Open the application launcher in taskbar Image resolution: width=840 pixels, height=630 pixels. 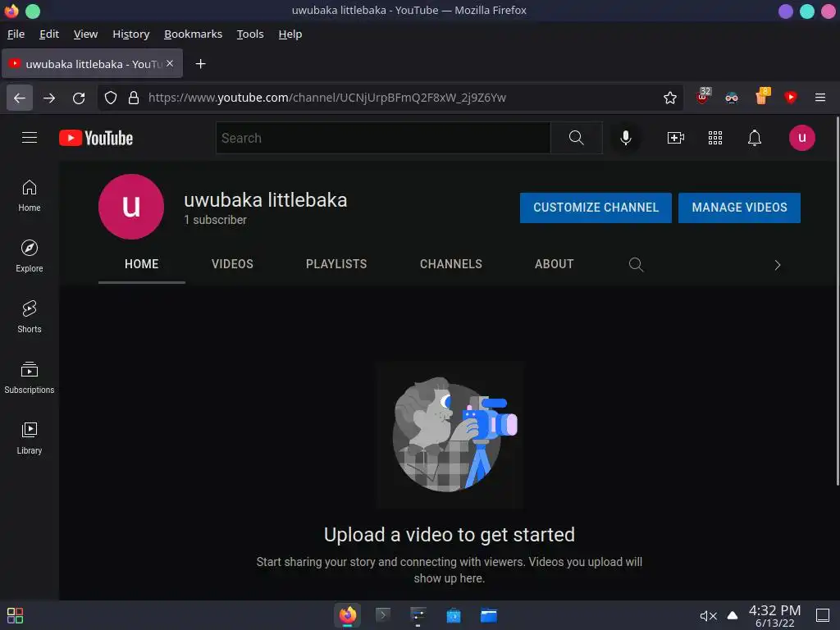point(15,615)
